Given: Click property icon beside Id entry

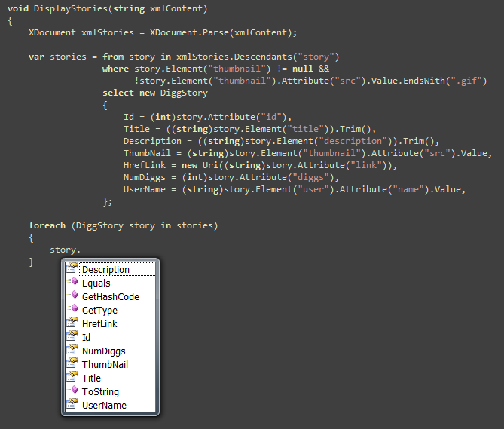Looking at the screenshot, I should 72,336.
